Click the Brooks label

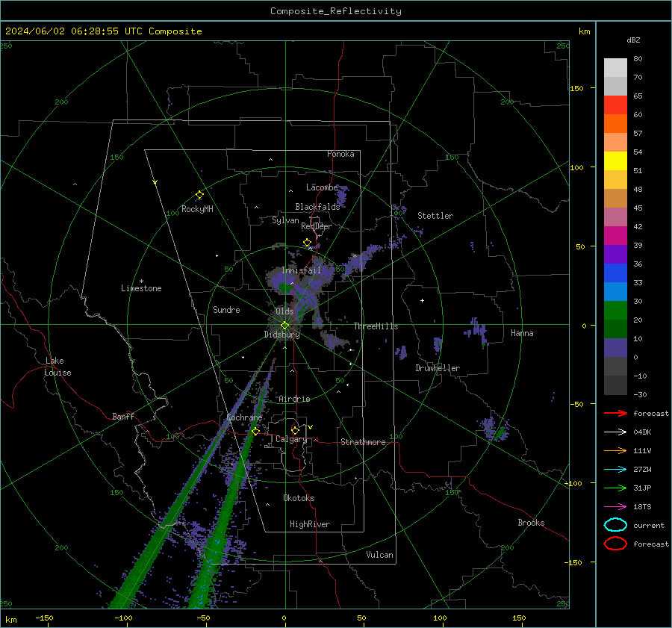tap(531, 523)
